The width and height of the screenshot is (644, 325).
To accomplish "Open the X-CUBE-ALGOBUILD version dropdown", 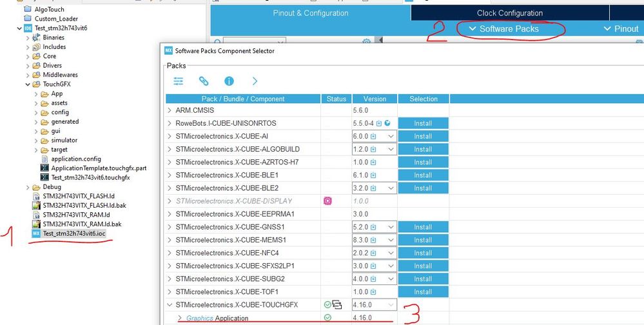I will (x=390, y=149).
